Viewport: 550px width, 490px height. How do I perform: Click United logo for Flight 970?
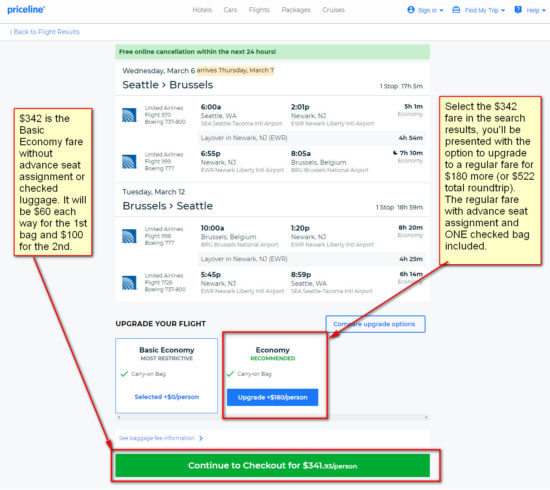coord(129,115)
